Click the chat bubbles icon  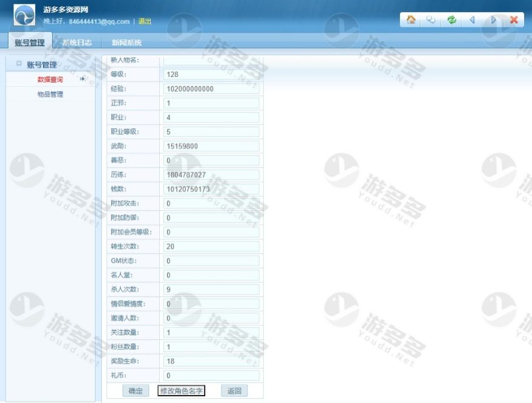coord(431,20)
